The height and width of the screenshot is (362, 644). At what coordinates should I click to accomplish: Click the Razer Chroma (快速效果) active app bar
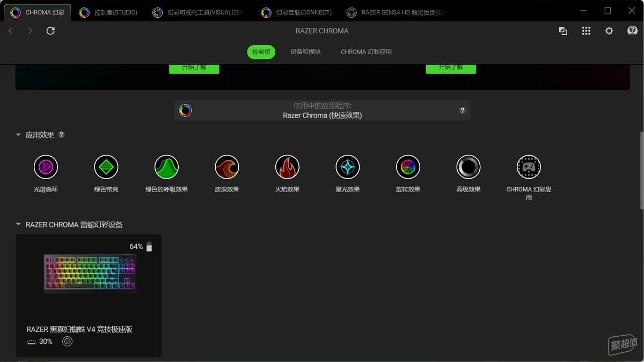click(x=323, y=110)
